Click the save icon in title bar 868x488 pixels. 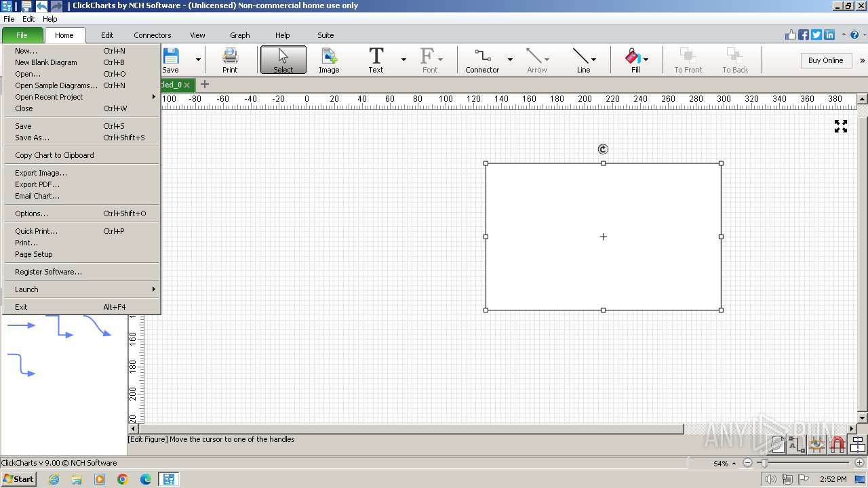coord(27,6)
